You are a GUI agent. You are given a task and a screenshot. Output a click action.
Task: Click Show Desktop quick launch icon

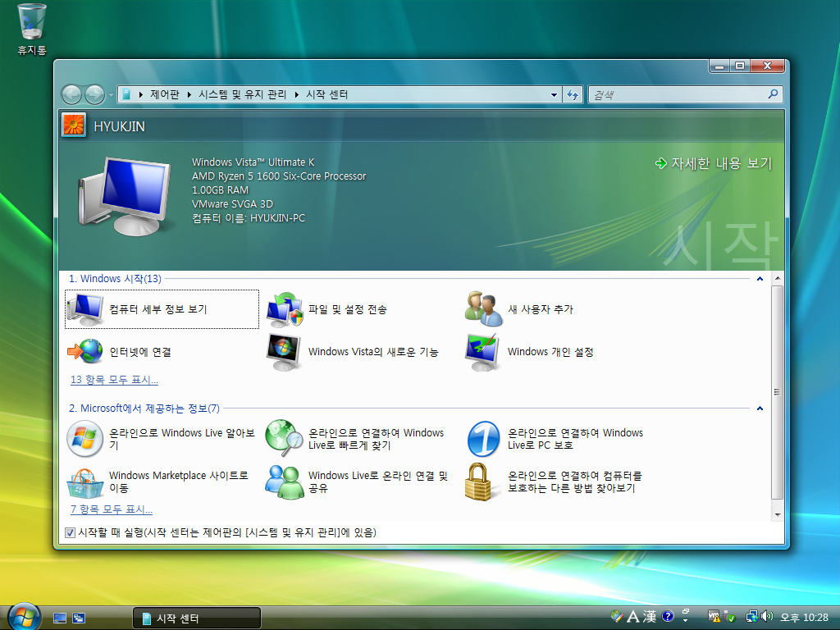click(60, 619)
